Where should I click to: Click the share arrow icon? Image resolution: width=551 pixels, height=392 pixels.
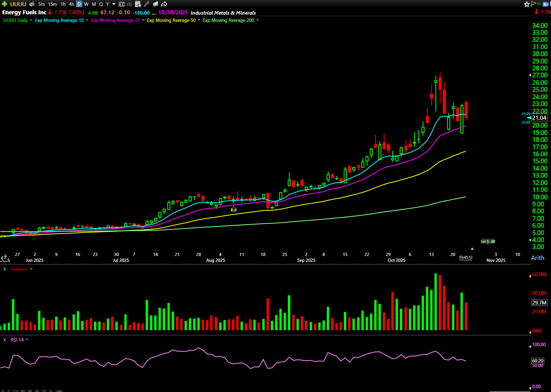(x=164, y=4)
